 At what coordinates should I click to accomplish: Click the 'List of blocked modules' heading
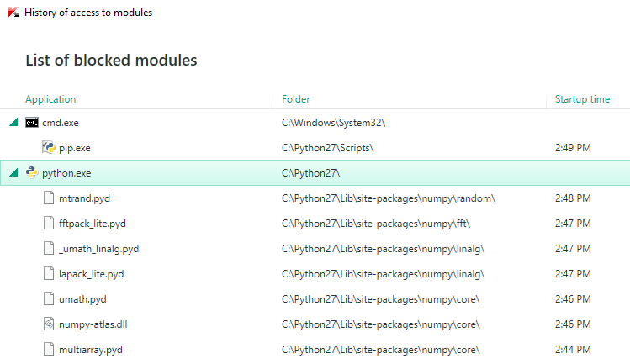(111, 61)
